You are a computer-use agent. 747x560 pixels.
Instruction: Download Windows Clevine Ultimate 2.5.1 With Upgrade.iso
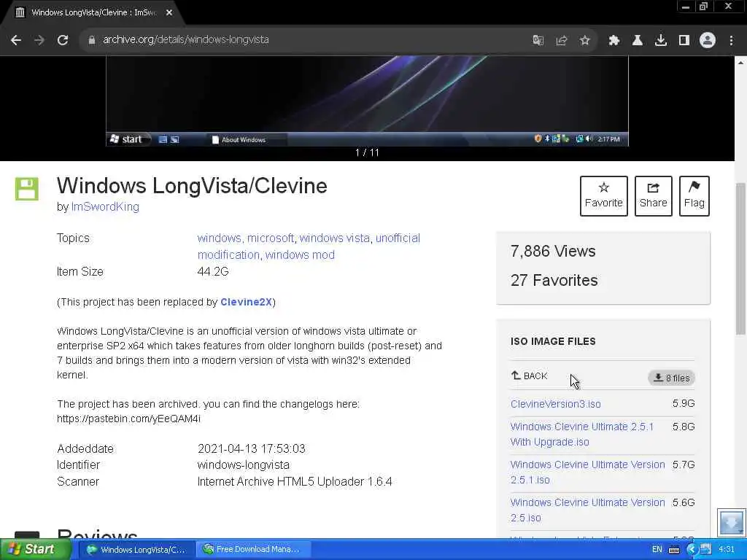(581, 435)
